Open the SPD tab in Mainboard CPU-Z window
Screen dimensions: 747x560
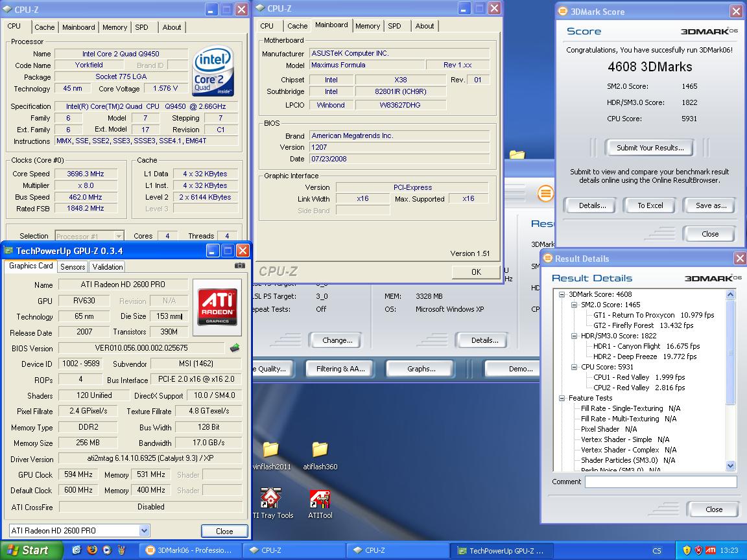click(394, 26)
